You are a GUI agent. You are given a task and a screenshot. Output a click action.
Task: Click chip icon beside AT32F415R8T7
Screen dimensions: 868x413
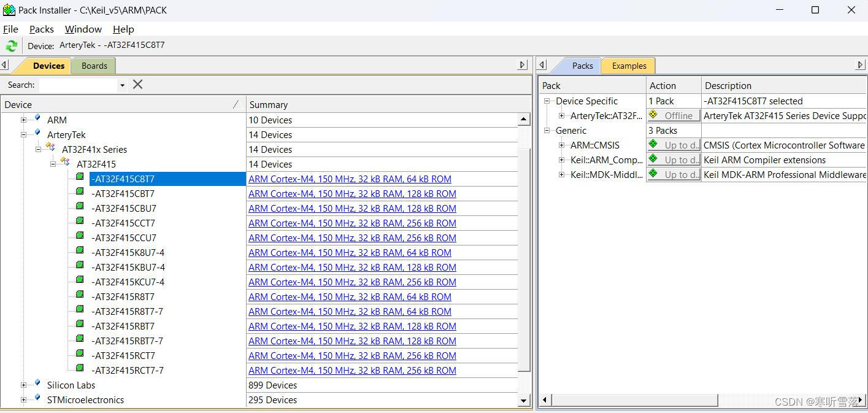pos(80,296)
